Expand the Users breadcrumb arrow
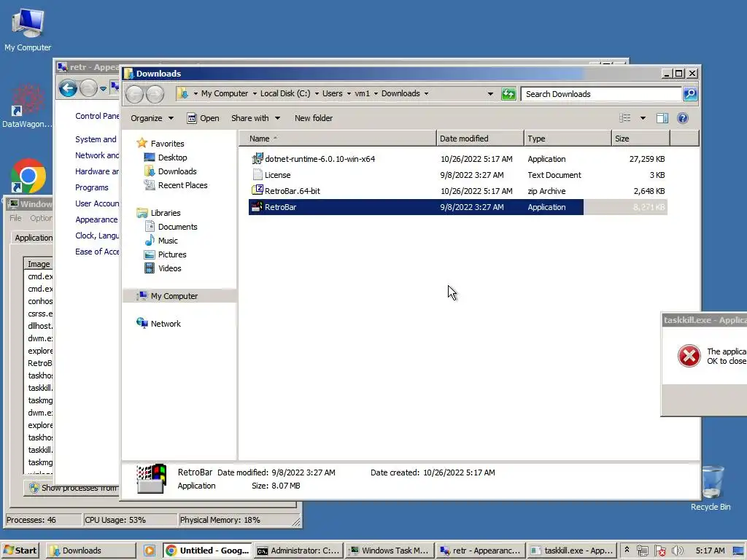This screenshot has height=560, width=747. 349,94
